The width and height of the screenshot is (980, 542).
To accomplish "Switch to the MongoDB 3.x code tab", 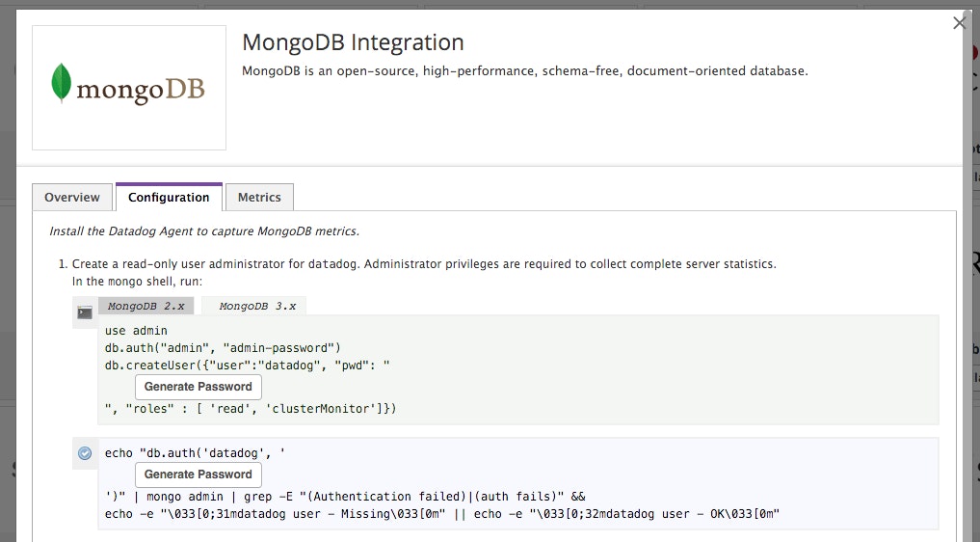I will [257, 306].
